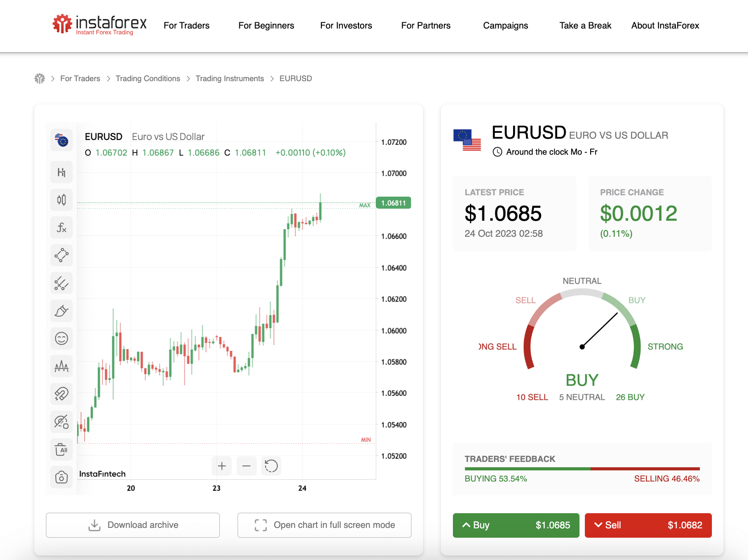This screenshot has height=560, width=748.
Task: Click the 1.06811 current price label
Action: click(394, 203)
